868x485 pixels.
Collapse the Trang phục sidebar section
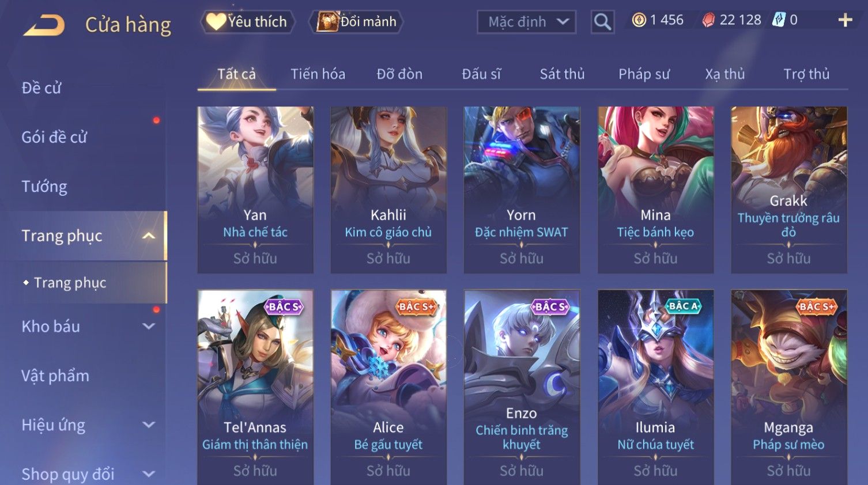click(x=149, y=236)
